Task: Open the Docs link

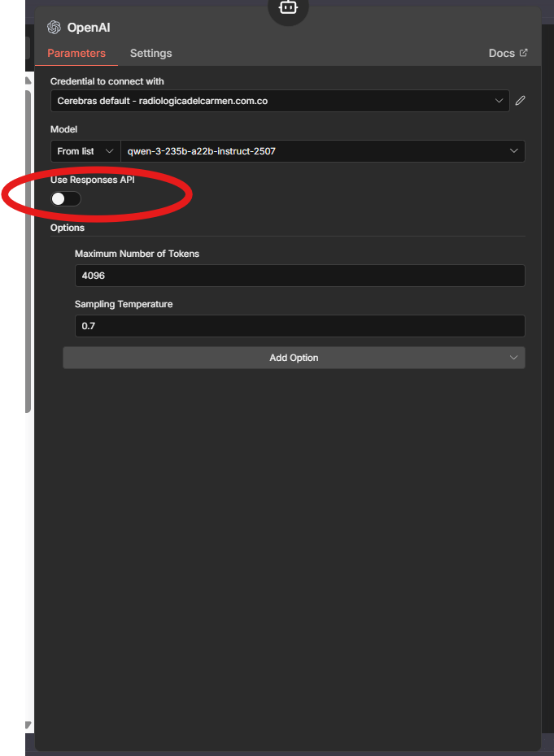Action: point(508,53)
